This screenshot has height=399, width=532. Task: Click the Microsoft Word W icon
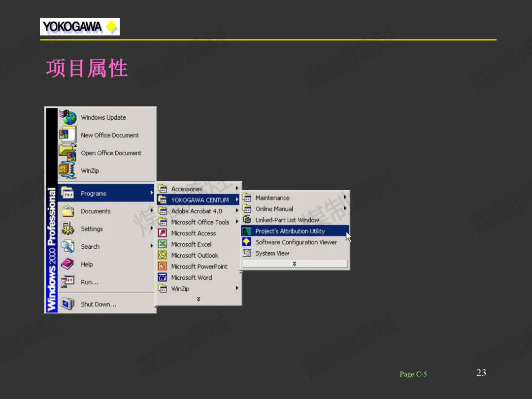163,277
